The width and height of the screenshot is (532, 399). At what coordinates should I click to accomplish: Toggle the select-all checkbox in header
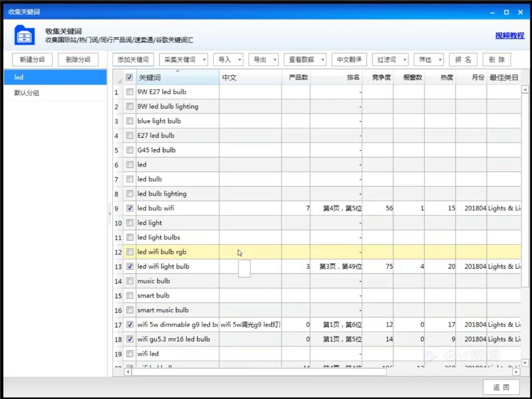129,78
